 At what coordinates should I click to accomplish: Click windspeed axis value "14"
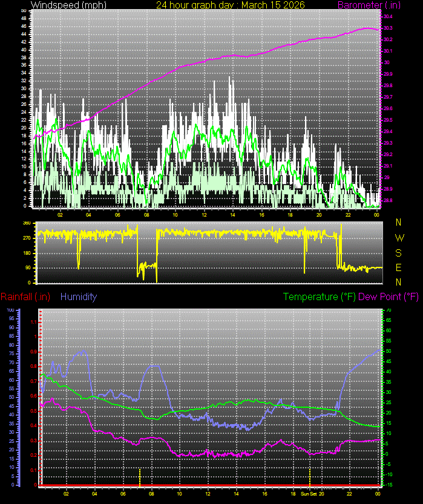click(x=24, y=151)
